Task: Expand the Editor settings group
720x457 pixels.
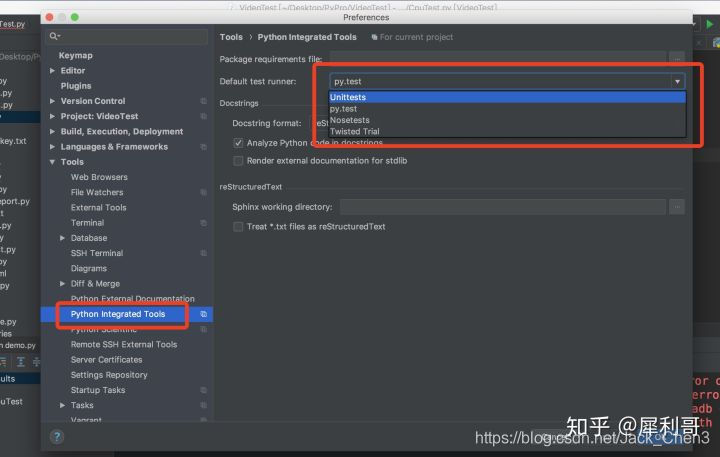Action: coord(52,71)
